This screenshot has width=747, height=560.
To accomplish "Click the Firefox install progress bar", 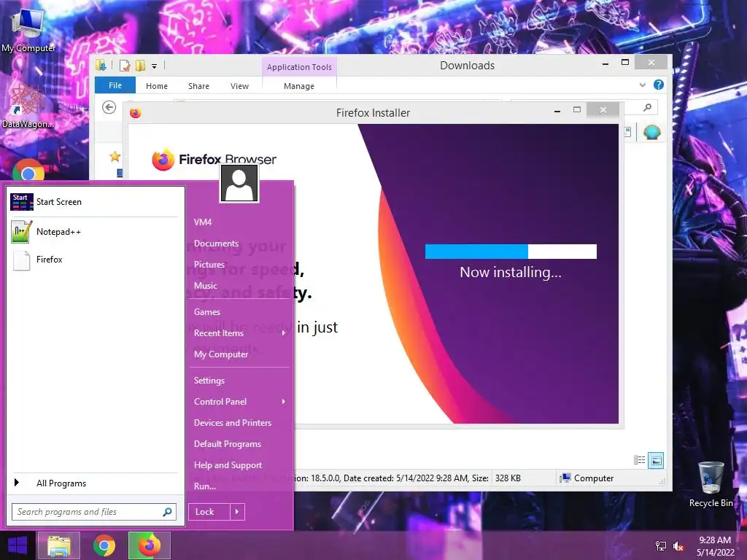I will [x=511, y=252].
